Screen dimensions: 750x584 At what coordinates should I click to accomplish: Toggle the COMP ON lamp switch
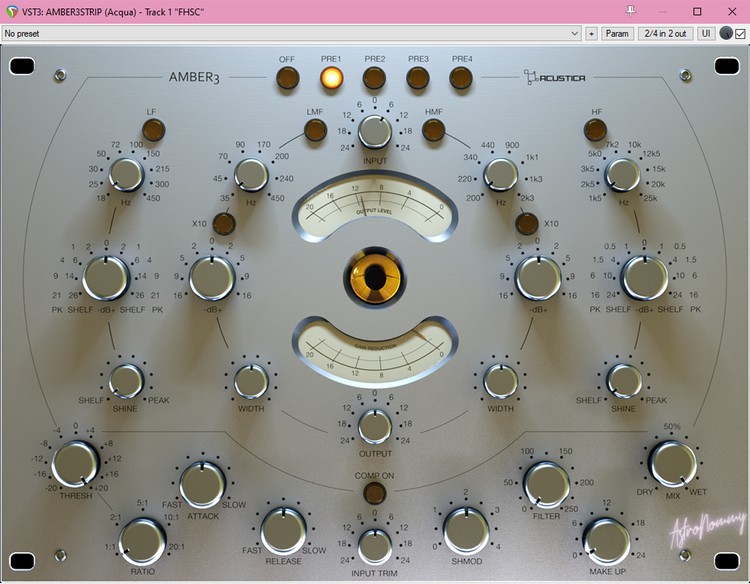tap(374, 492)
